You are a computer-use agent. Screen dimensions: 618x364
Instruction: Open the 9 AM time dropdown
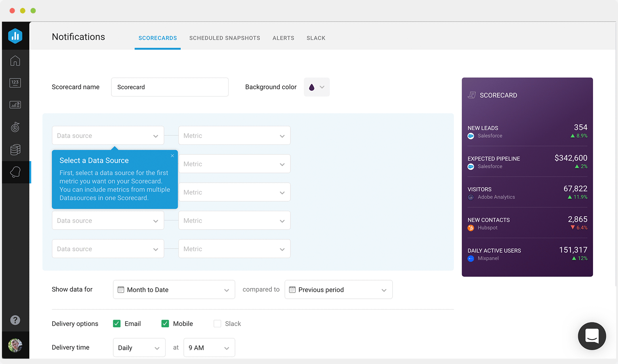tap(209, 348)
